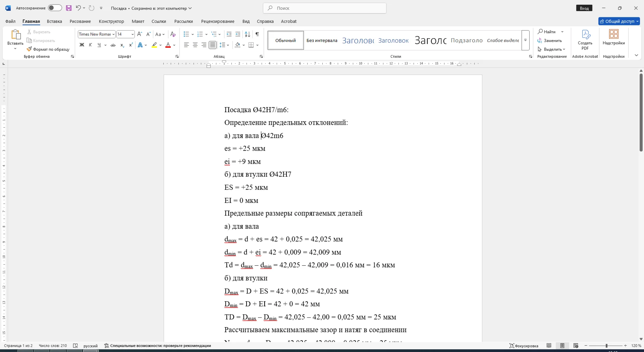Increase font size with the A-up icon
Screen dimensions: 644x352
tap(140, 34)
